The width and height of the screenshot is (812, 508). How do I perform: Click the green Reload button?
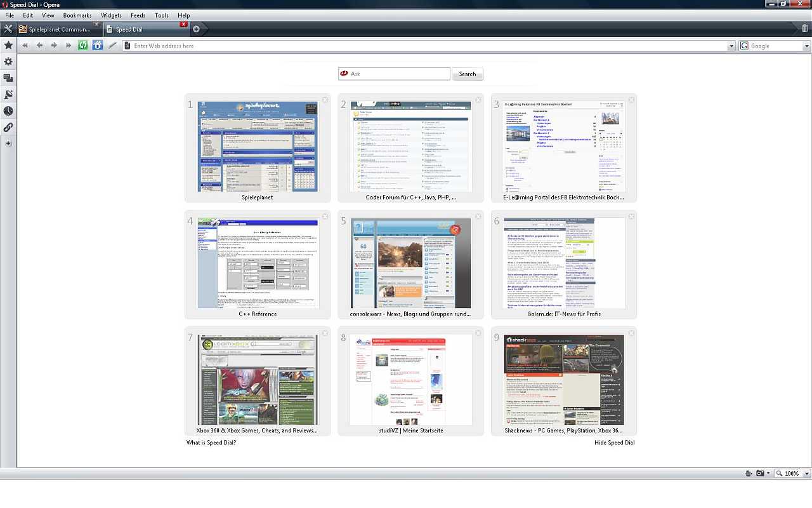point(82,45)
